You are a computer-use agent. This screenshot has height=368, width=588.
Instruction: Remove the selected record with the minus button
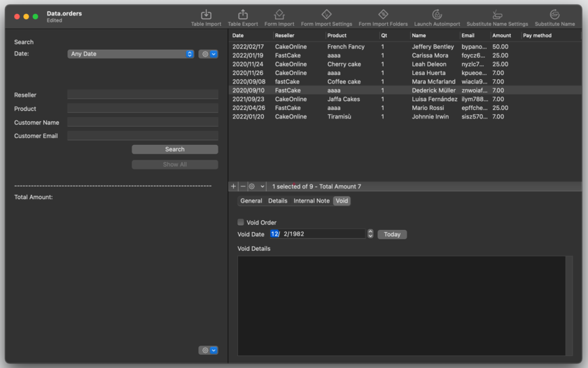coord(243,186)
